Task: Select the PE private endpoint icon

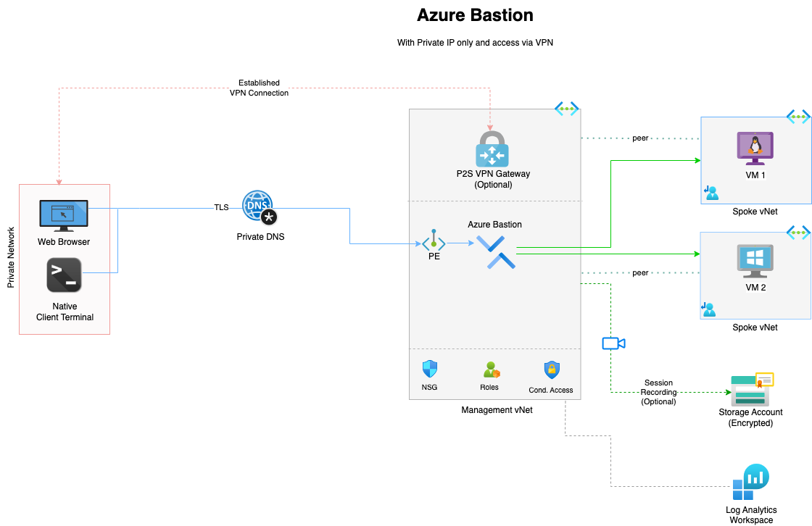Action: coord(434,243)
